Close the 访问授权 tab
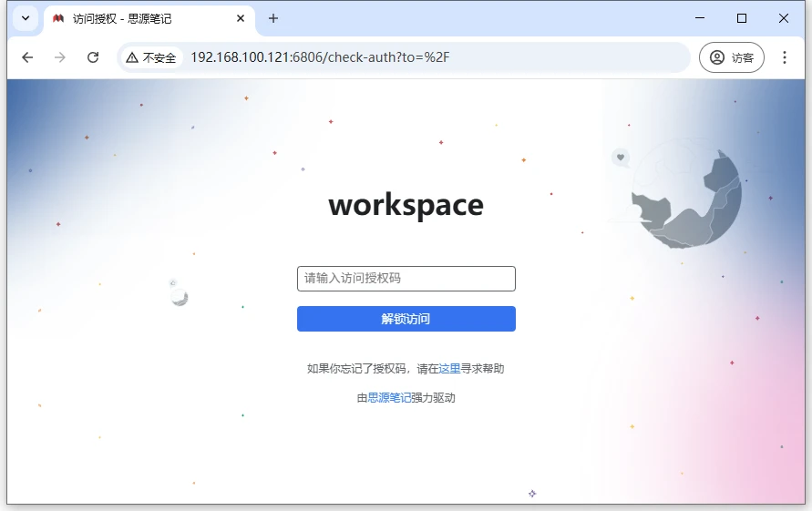The image size is (812, 511). tap(241, 18)
